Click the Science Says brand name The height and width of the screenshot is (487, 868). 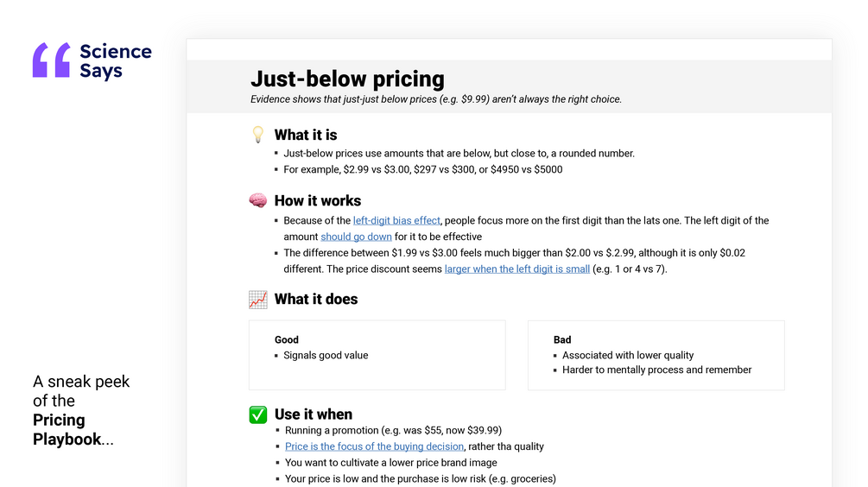click(115, 61)
